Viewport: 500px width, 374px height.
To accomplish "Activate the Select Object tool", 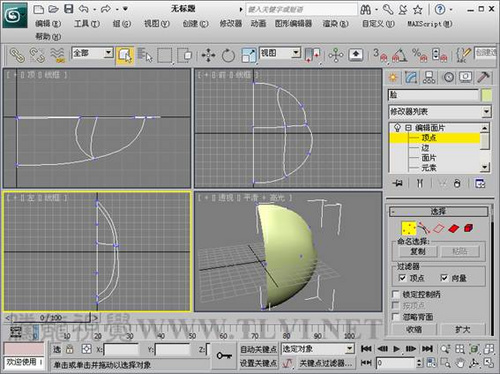I will 125,55.
